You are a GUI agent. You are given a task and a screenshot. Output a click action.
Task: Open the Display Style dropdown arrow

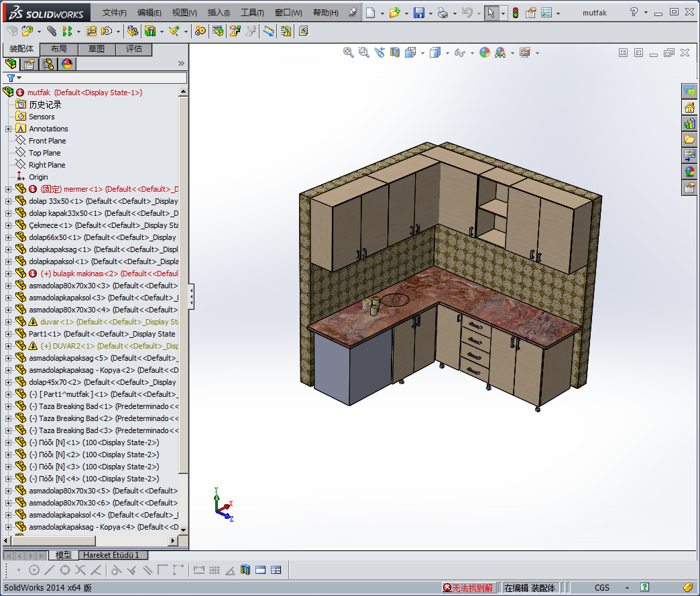point(447,53)
